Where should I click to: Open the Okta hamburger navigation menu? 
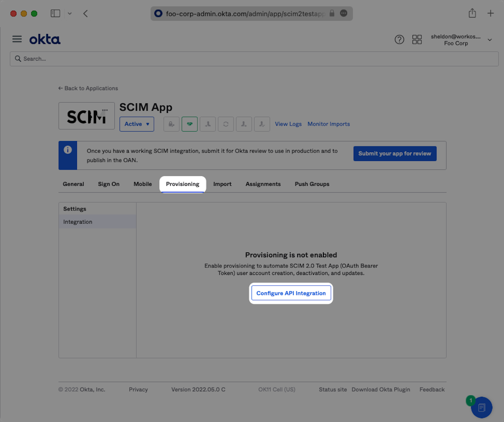pyautogui.click(x=17, y=39)
